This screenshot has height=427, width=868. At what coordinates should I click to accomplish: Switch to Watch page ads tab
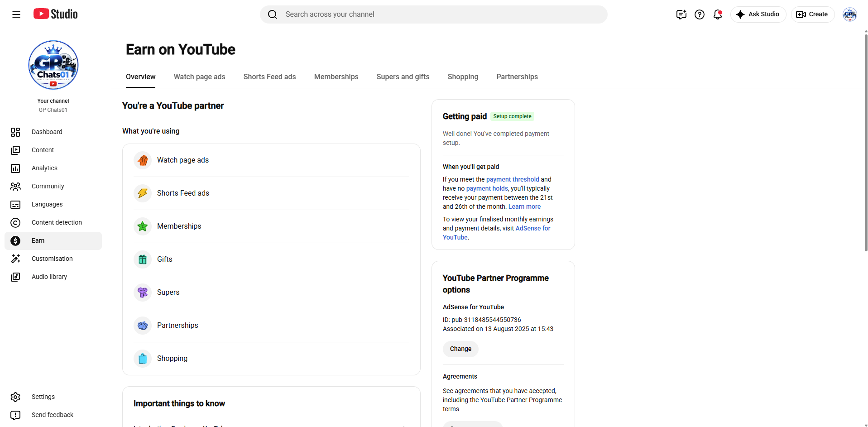tap(199, 77)
